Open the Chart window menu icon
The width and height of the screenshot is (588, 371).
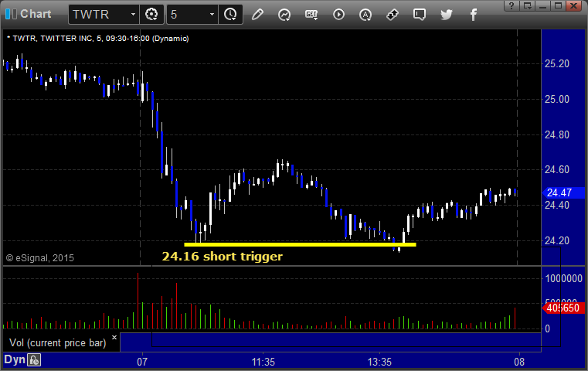click(x=11, y=14)
